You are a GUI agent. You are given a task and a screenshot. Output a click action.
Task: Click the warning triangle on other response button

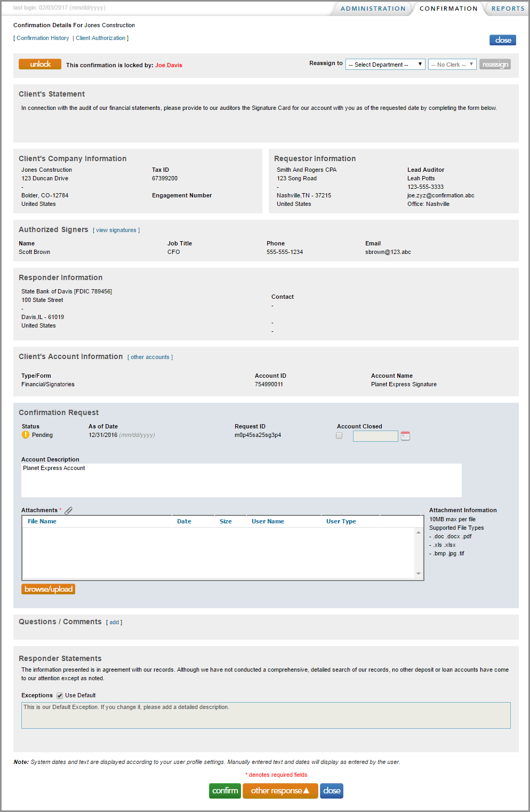point(306,791)
